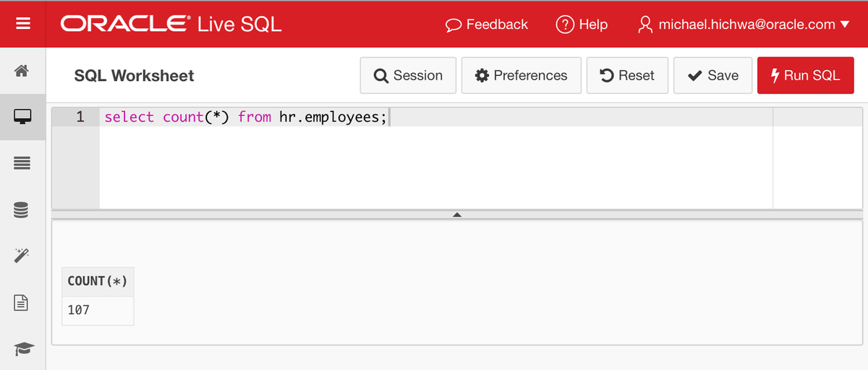
Task: Open Schema database icon in sidebar
Action: tap(22, 210)
